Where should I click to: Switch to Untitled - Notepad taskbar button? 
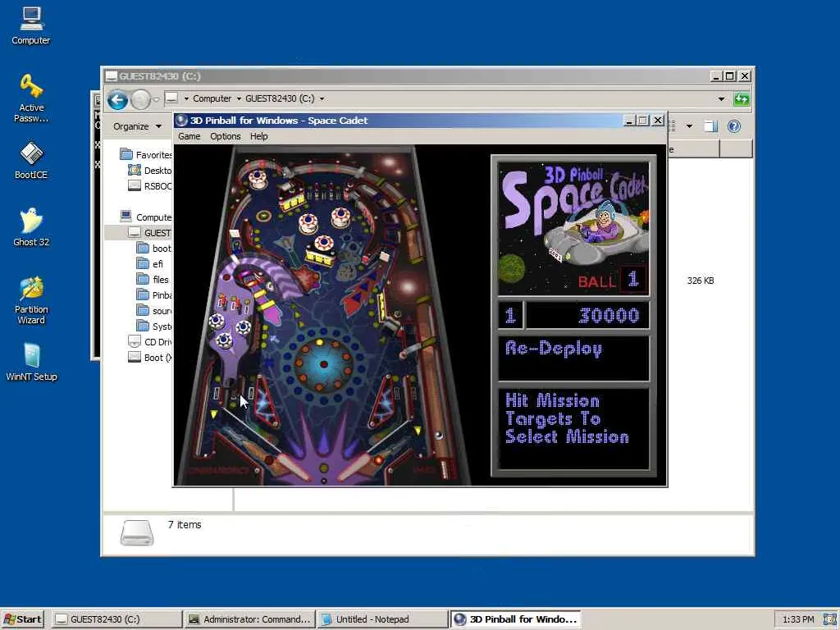(382, 619)
